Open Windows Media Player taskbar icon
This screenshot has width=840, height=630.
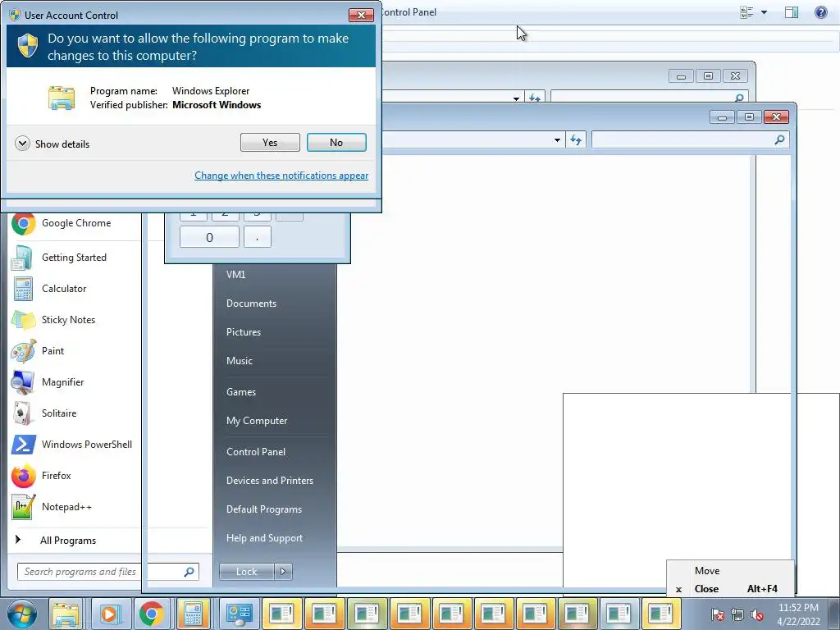point(109,614)
